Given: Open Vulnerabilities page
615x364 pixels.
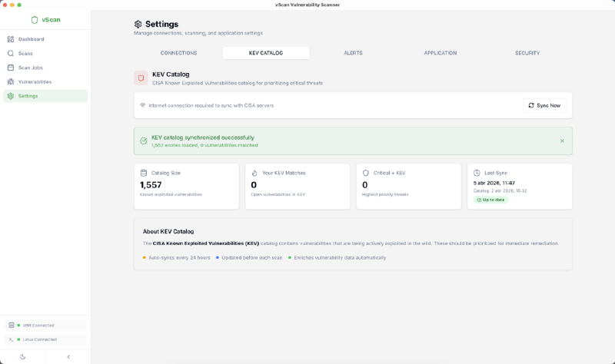Looking at the screenshot, I should click(45, 82).
